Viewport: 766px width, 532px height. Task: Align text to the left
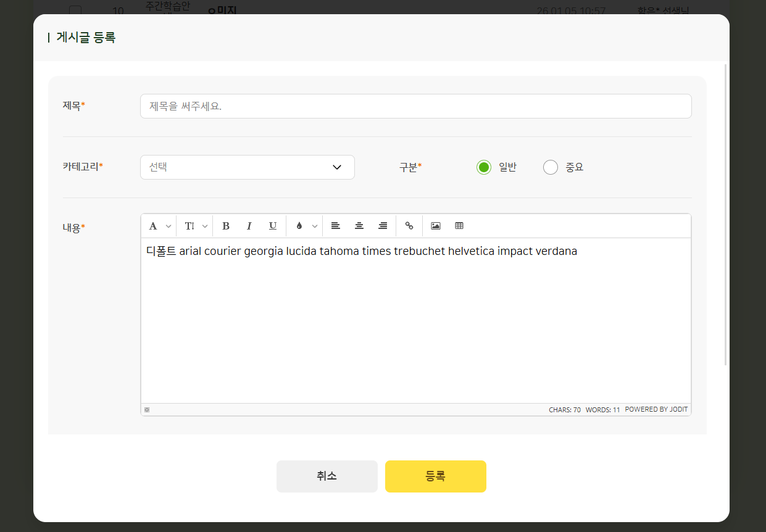pos(335,226)
